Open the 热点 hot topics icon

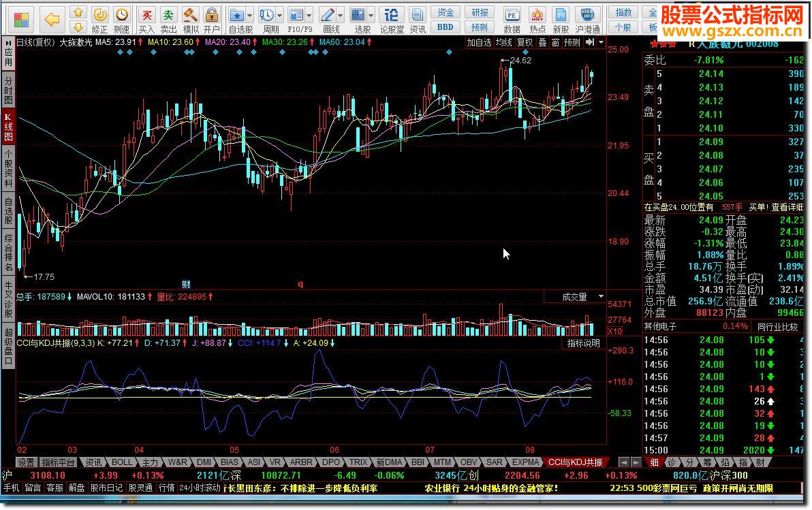click(x=537, y=15)
